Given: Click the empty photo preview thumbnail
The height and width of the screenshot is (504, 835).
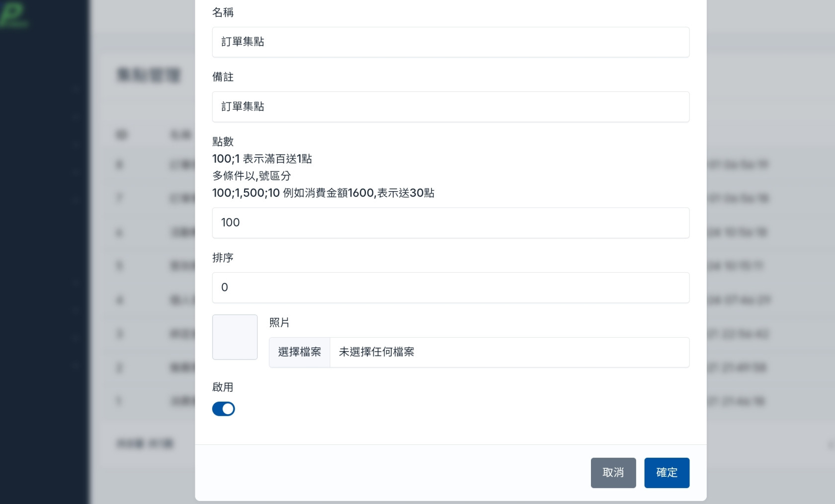Looking at the screenshot, I should (235, 337).
